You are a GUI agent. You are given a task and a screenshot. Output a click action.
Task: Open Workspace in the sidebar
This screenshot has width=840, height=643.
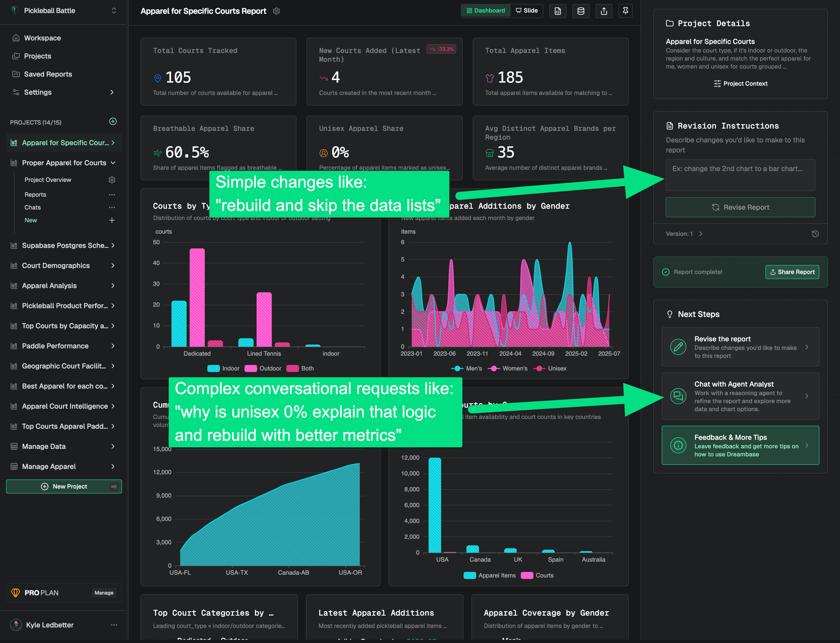click(42, 38)
